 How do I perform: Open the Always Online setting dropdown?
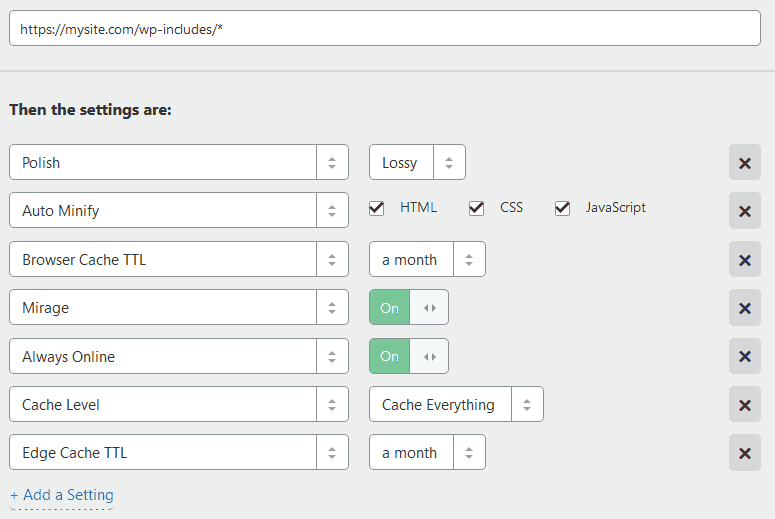179,356
